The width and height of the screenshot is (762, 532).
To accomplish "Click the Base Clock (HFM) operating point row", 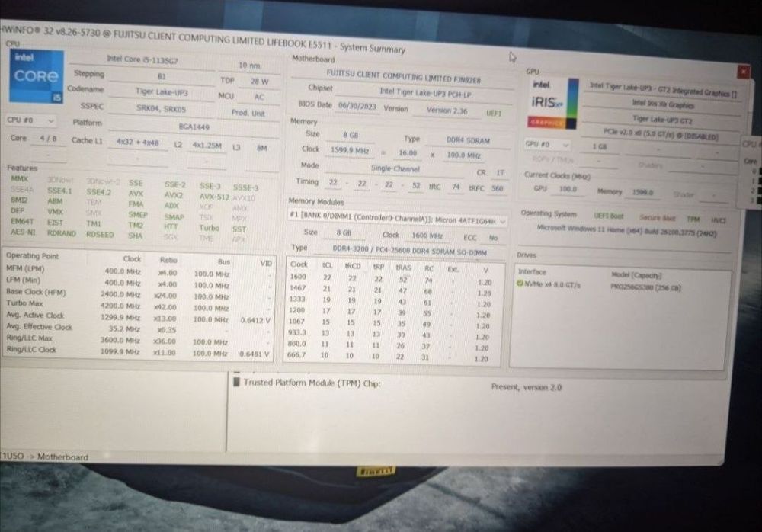I will point(139,294).
